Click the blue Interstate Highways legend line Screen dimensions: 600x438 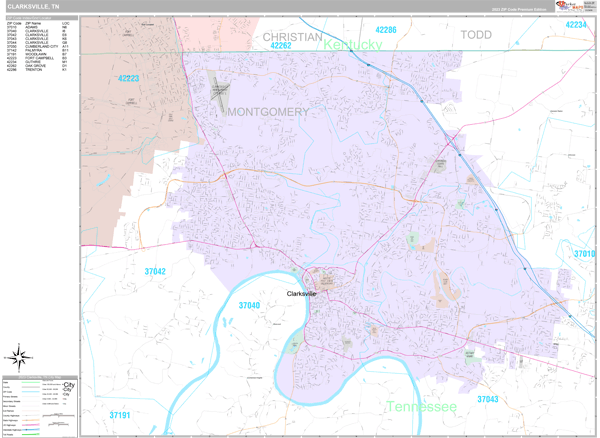tap(31, 430)
